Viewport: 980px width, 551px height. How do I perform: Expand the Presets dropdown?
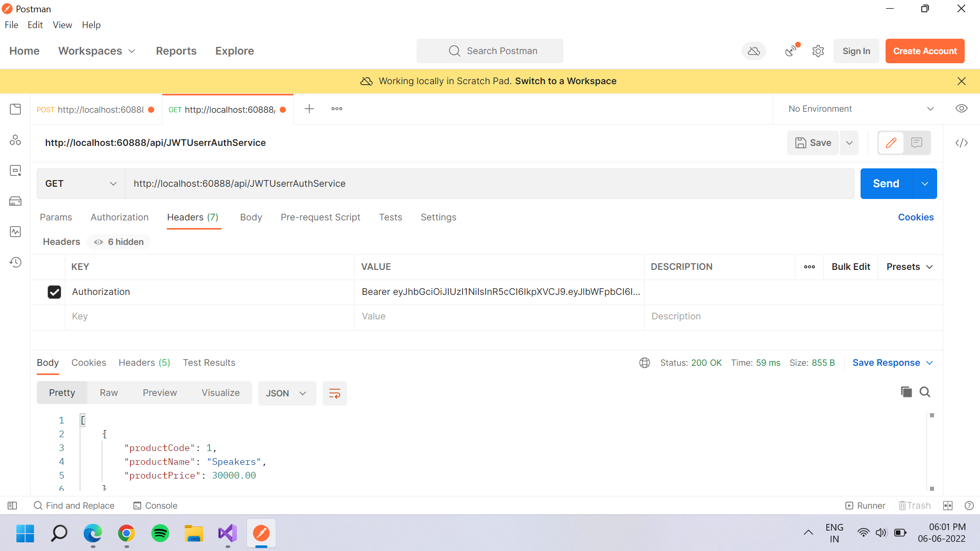(x=910, y=267)
